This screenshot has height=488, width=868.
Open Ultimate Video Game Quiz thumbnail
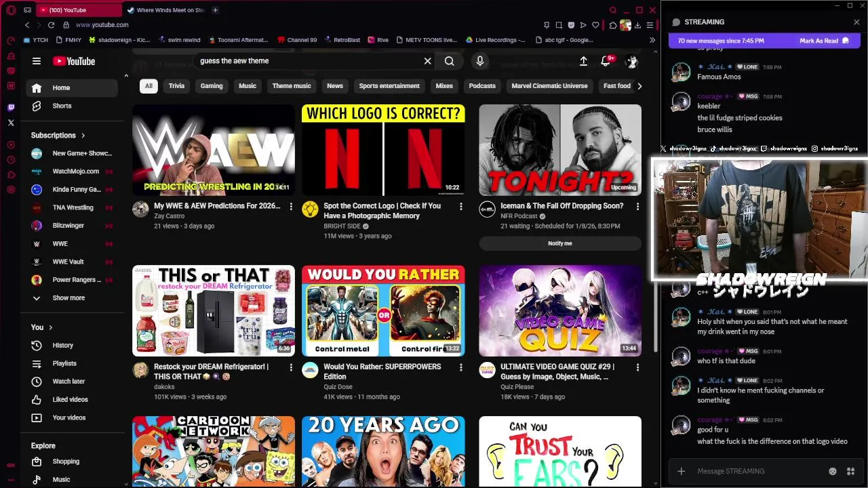pos(560,311)
